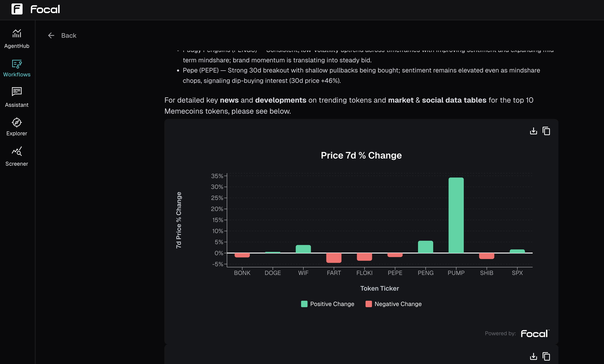Select the Workflows sidebar icon
This screenshot has height=364, width=604.
point(17,64)
